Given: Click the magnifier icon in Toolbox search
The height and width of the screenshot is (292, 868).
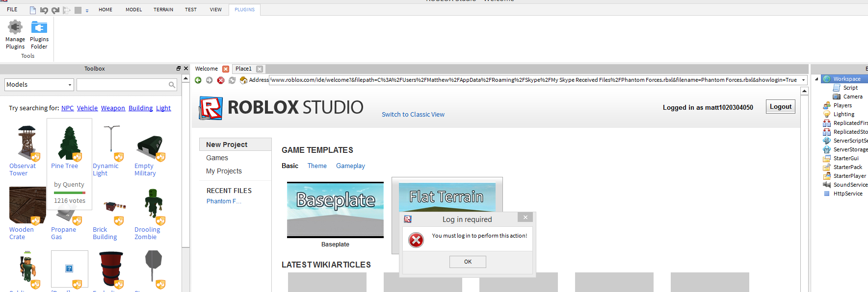Looking at the screenshot, I should click(x=172, y=85).
